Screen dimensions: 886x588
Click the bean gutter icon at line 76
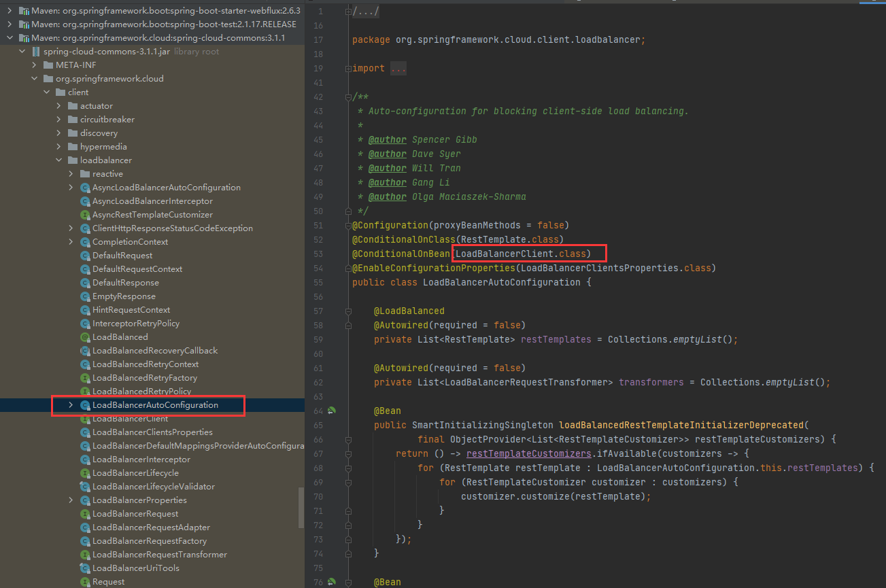(x=332, y=582)
